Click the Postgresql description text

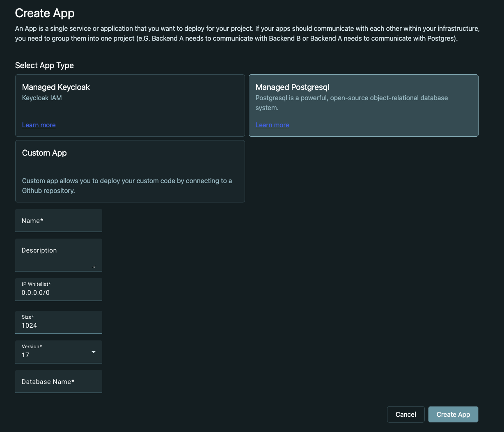[x=352, y=103]
